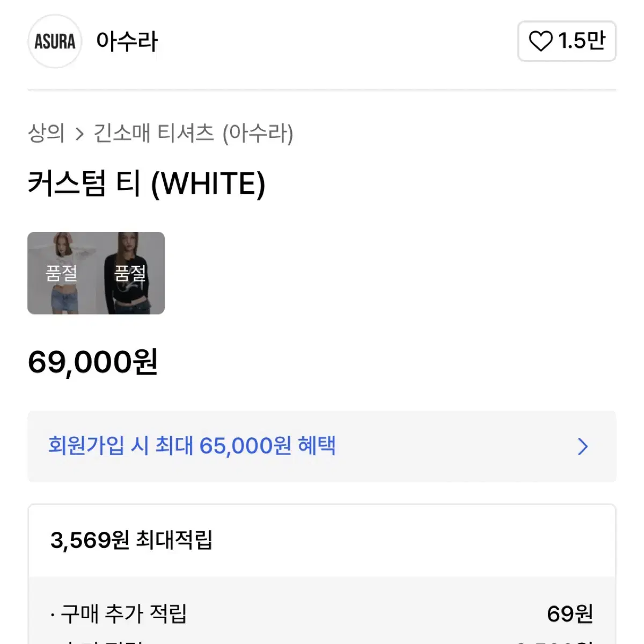Open the arrow on the signup benefit banner
Viewport: 644px width, 644px height.
click(x=583, y=446)
